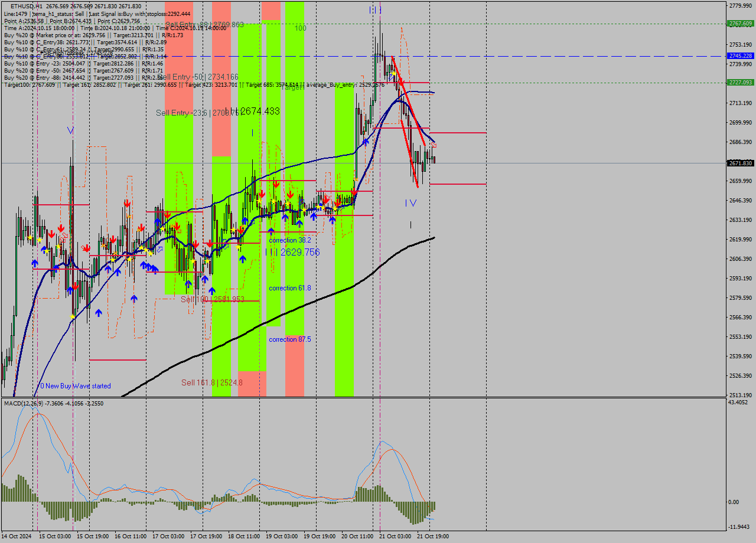The image size is (756, 543).
Task: Click the 'Buy %10 @ C_Entry38: 2621.773' line
Action: pos(85,42)
